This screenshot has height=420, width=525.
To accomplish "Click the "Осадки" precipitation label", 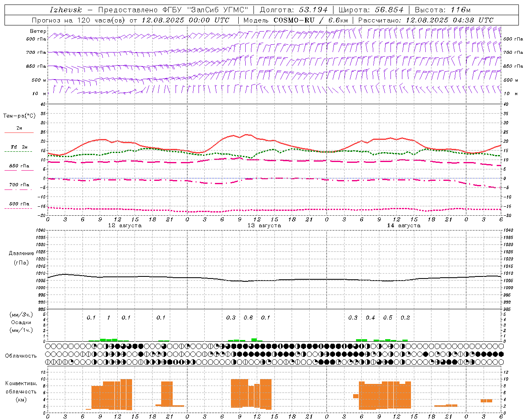I will coord(21,322).
